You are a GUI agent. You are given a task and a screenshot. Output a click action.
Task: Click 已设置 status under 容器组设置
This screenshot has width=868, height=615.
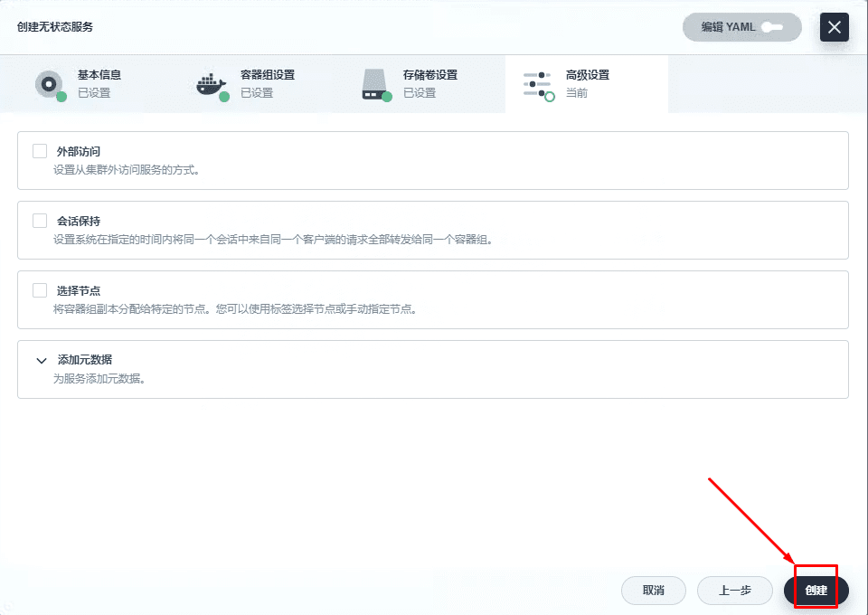[x=257, y=93]
